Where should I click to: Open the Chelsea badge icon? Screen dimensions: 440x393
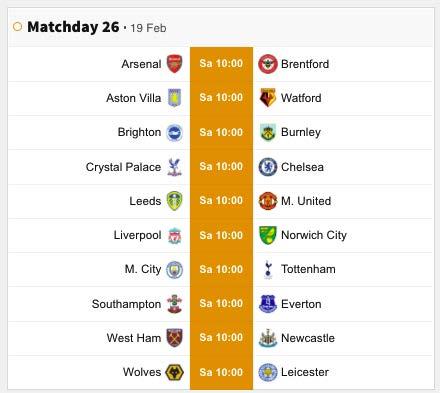click(x=268, y=167)
